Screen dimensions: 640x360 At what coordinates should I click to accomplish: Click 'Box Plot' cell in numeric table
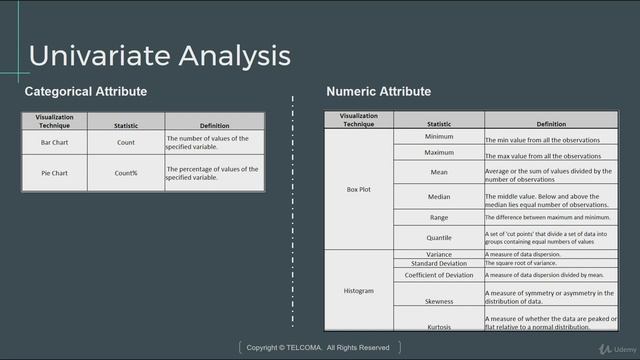[x=359, y=189]
